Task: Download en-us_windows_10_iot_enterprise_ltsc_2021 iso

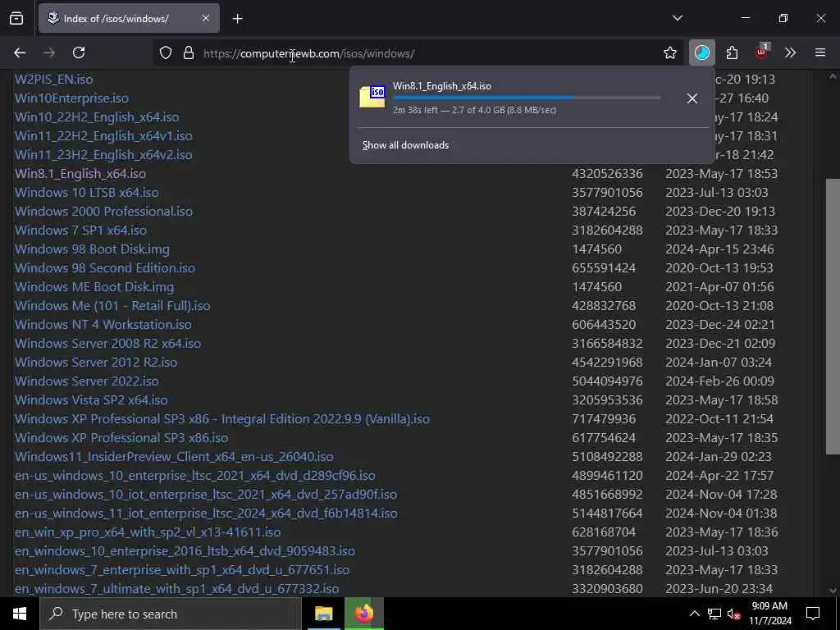Action: point(206,494)
